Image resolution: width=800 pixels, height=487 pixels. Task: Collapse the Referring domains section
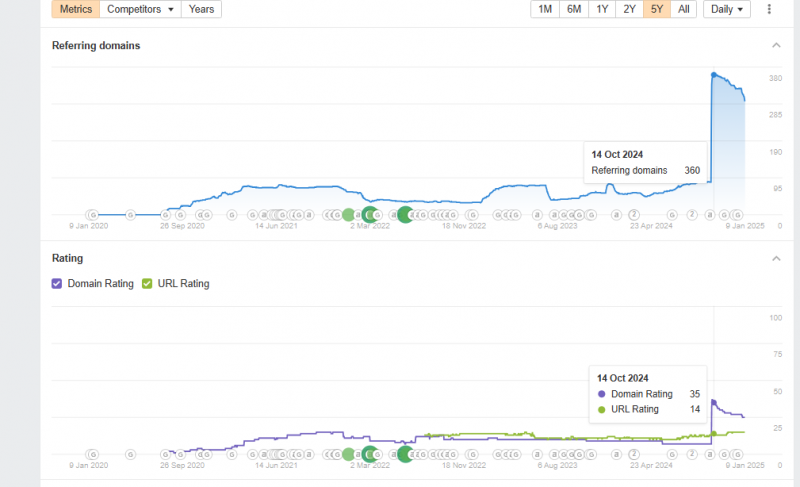(x=776, y=45)
